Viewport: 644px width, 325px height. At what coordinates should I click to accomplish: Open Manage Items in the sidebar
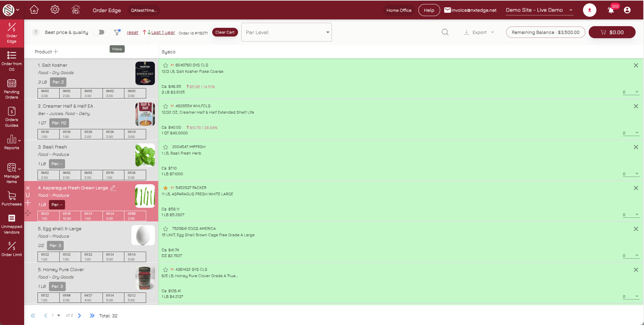[x=12, y=173]
